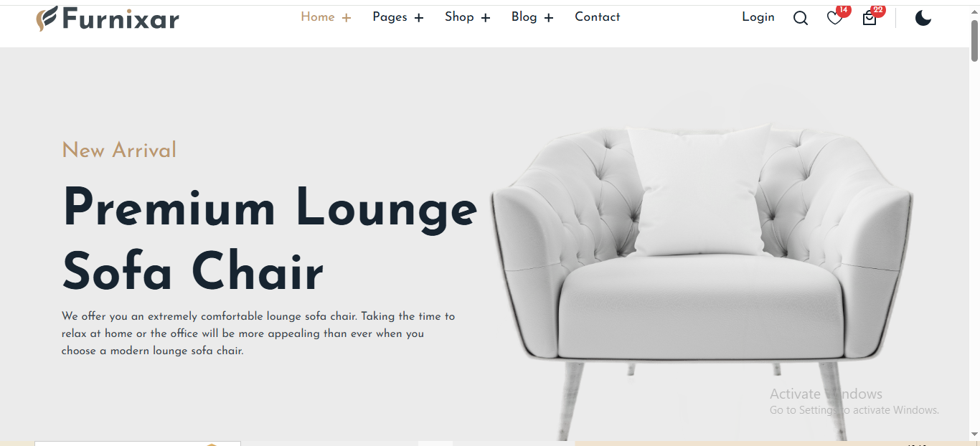
Task: Expand the Home plus sign
Action: [x=347, y=18]
